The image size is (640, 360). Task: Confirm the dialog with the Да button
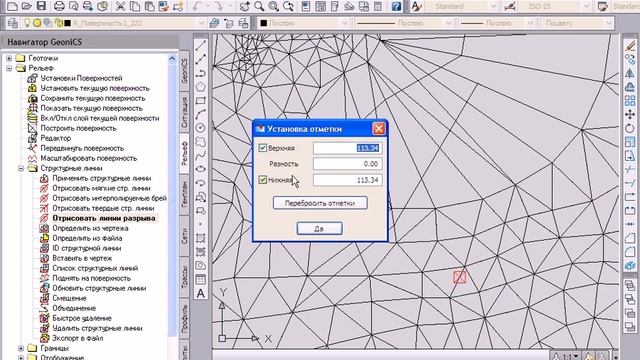pos(319,229)
